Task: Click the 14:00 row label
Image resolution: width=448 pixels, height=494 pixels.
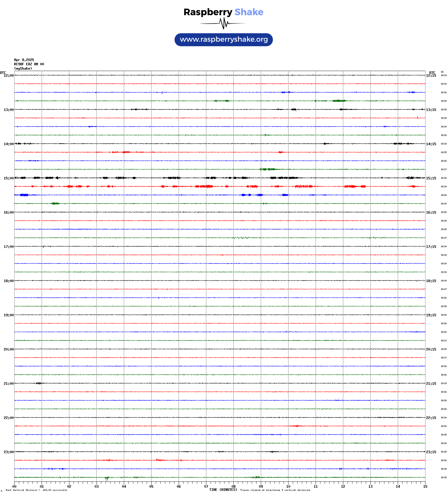Action: click(x=9, y=144)
